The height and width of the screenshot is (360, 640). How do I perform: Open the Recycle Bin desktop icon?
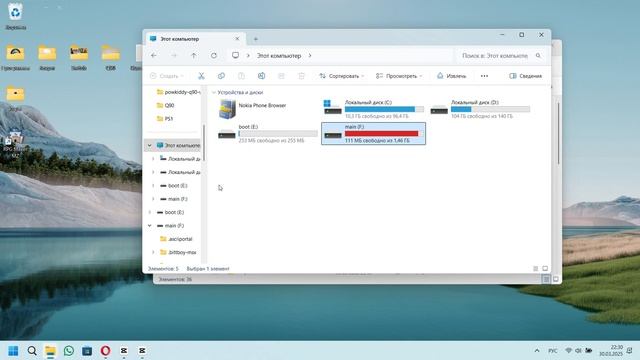coord(15,16)
